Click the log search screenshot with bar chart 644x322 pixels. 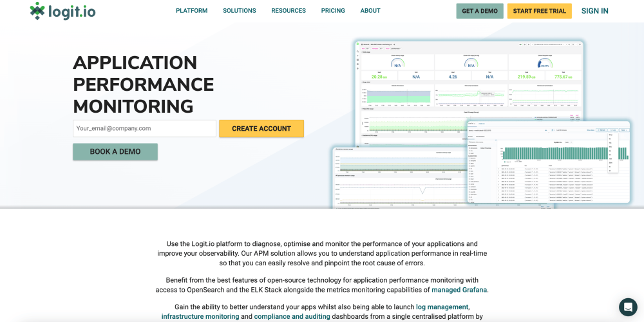pyautogui.click(x=548, y=162)
